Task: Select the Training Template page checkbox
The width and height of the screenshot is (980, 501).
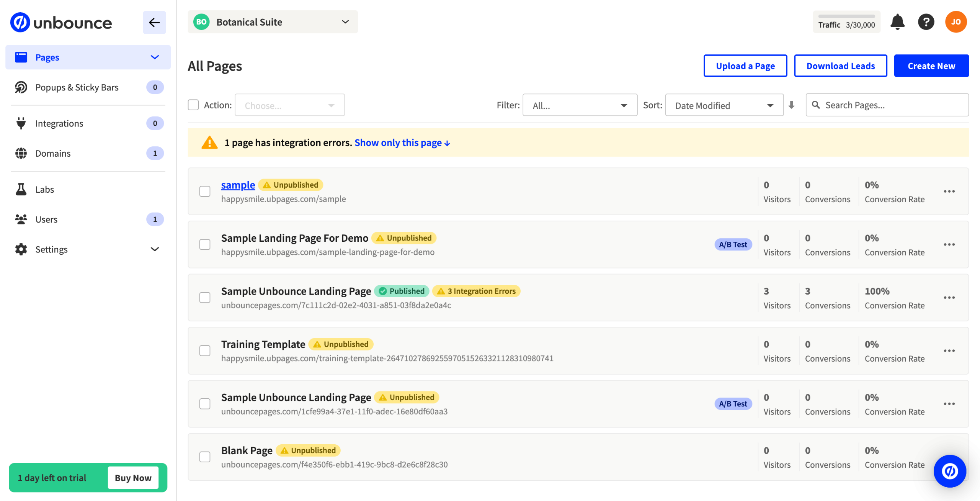Action: [x=205, y=350]
